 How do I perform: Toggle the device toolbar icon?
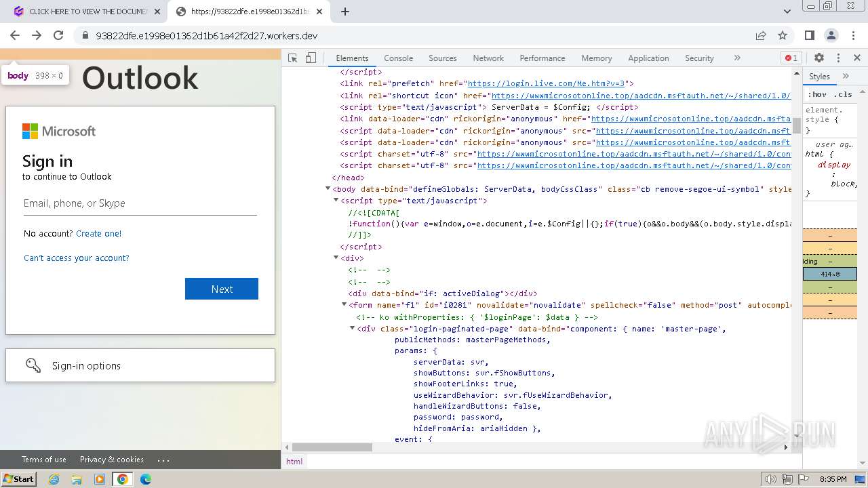click(x=311, y=58)
